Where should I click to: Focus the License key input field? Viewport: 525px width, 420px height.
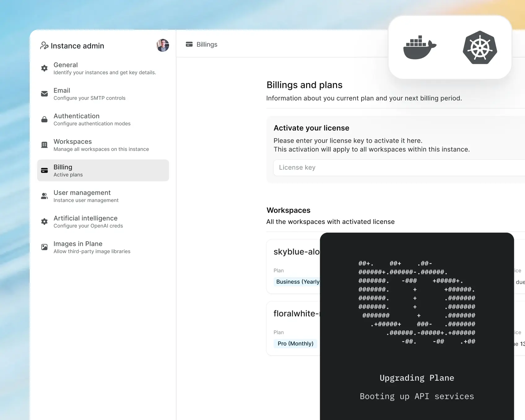(x=399, y=168)
